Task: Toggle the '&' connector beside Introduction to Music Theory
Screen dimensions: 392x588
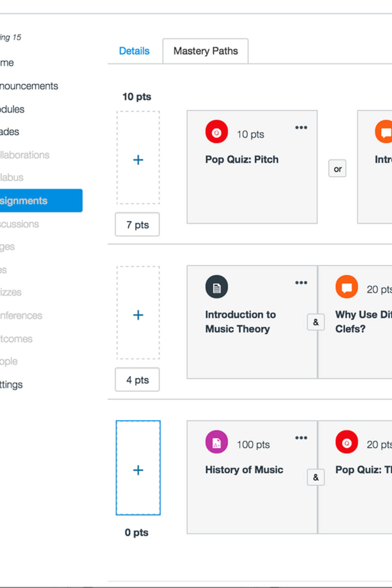Action: tap(316, 322)
